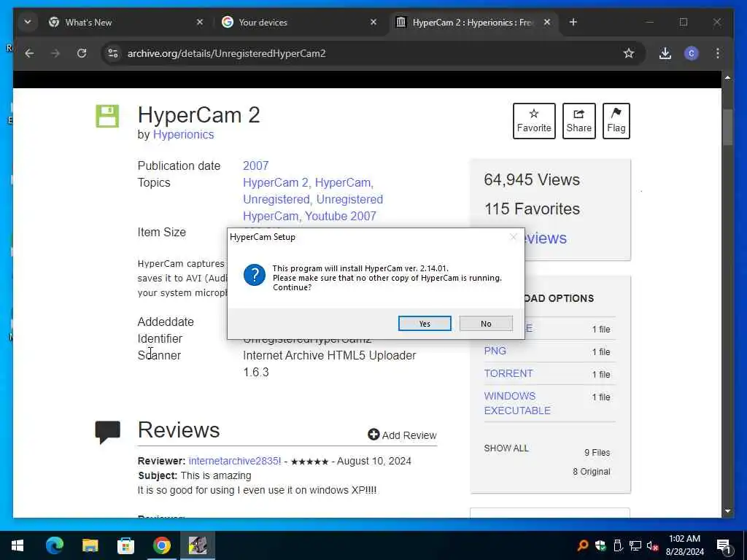Image resolution: width=747 pixels, height=560 pixels.
Task: Click SHOW ALL download files
Action: (x=506, y=448)
